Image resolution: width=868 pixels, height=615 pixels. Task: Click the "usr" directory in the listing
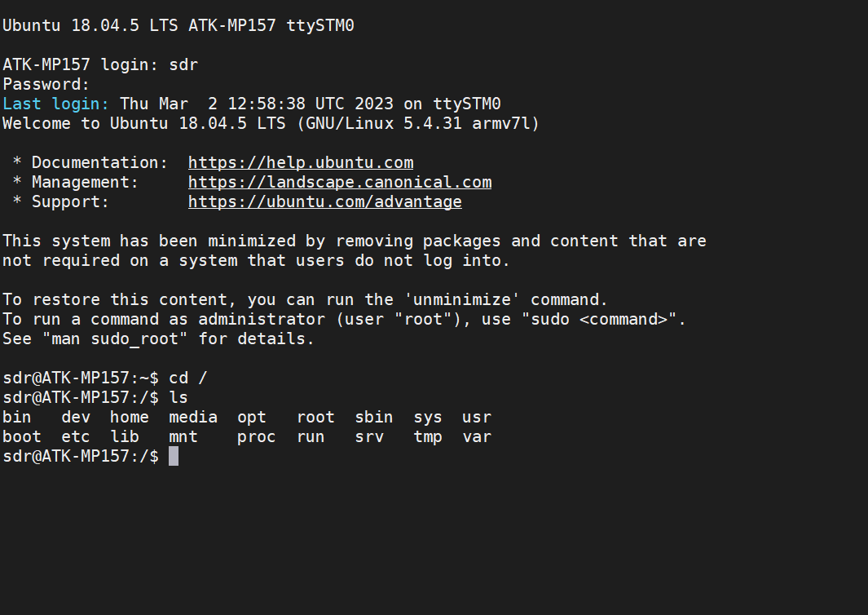(477, 417)
